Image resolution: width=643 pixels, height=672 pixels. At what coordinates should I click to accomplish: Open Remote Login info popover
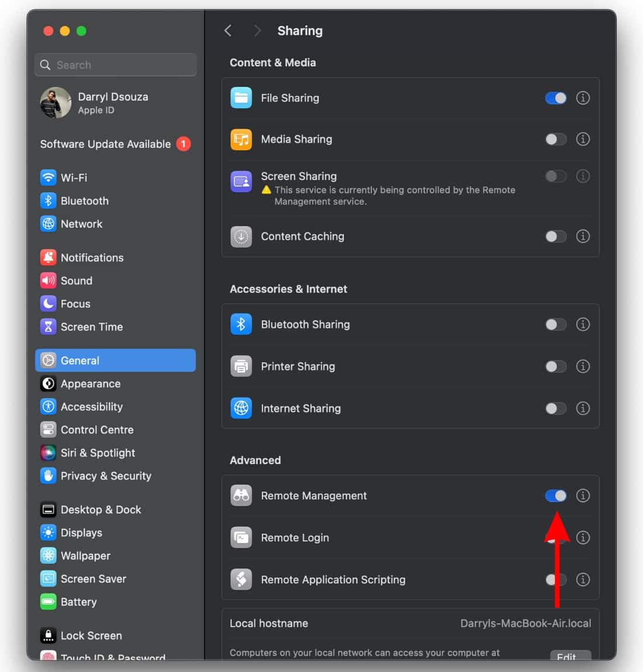tap(583, 538)
